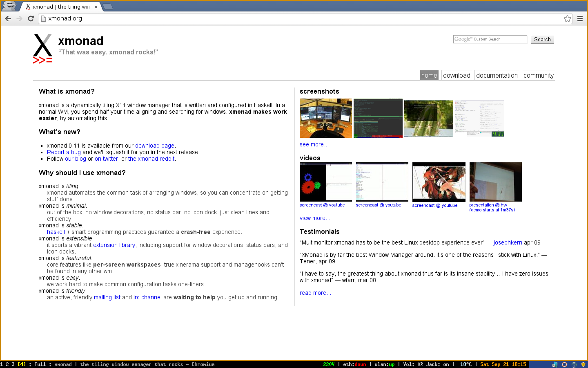The image size is (588, 368).
Task: Open a new tab button
Action: [108, 7]
